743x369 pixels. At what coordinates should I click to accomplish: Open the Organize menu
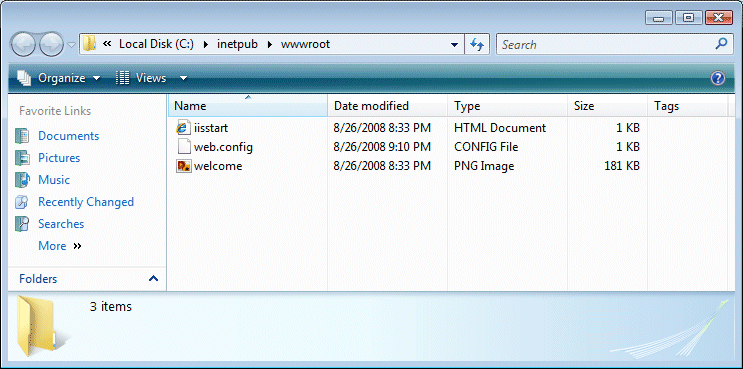tap(59, 78)
